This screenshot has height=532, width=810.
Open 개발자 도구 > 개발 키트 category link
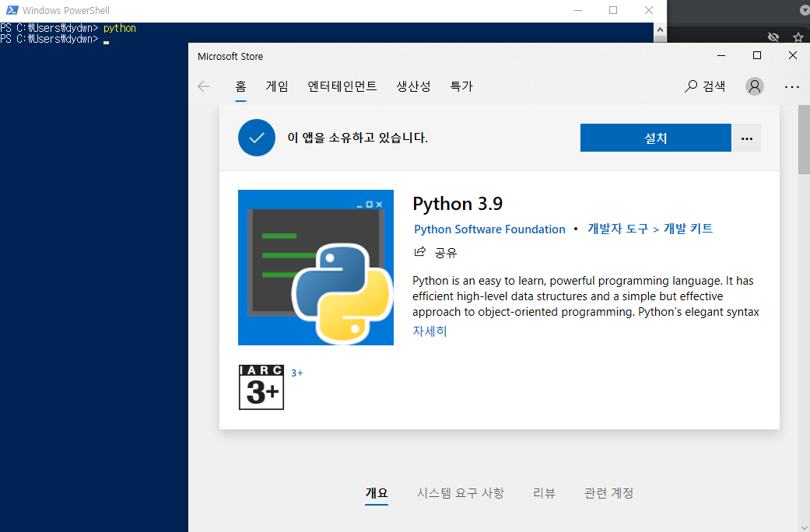(x=650, y=229)
